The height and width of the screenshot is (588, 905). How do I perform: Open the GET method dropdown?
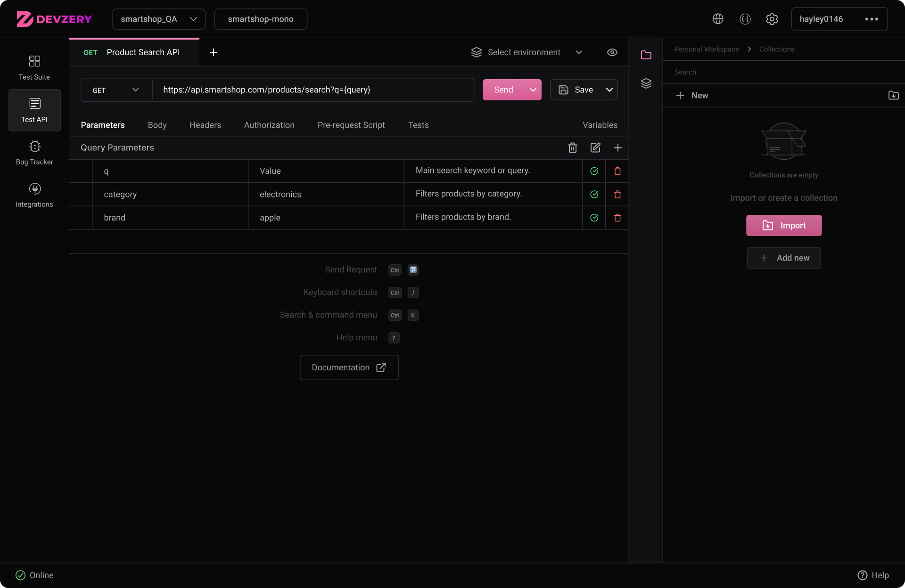tap(116, 90)
